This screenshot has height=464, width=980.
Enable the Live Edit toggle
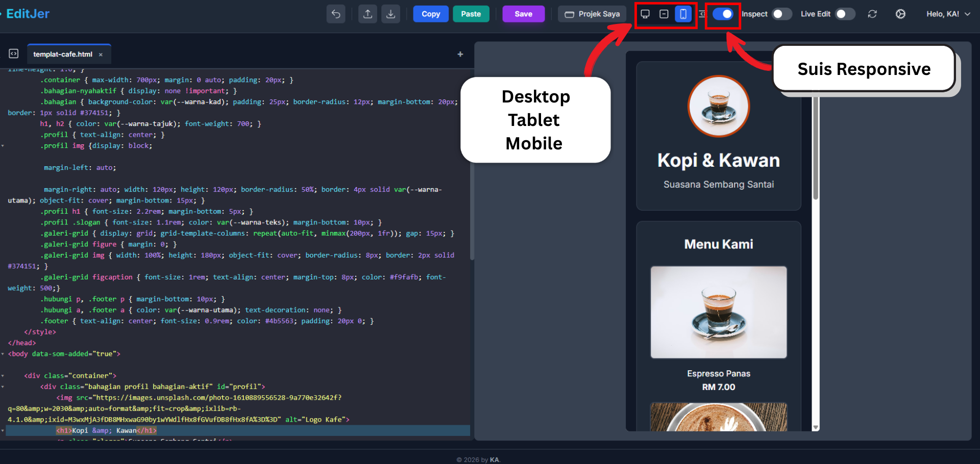845,14
